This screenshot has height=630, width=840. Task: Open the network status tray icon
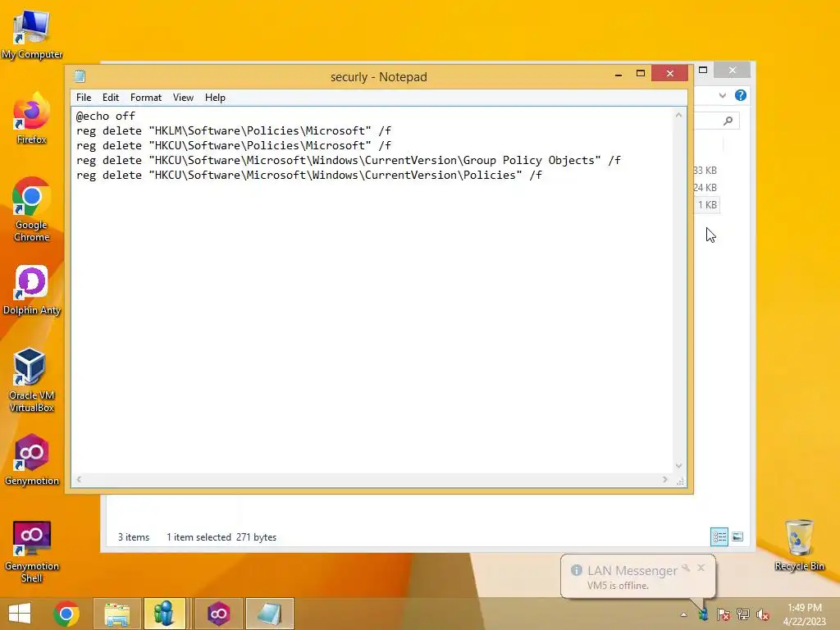click(743, 614)
